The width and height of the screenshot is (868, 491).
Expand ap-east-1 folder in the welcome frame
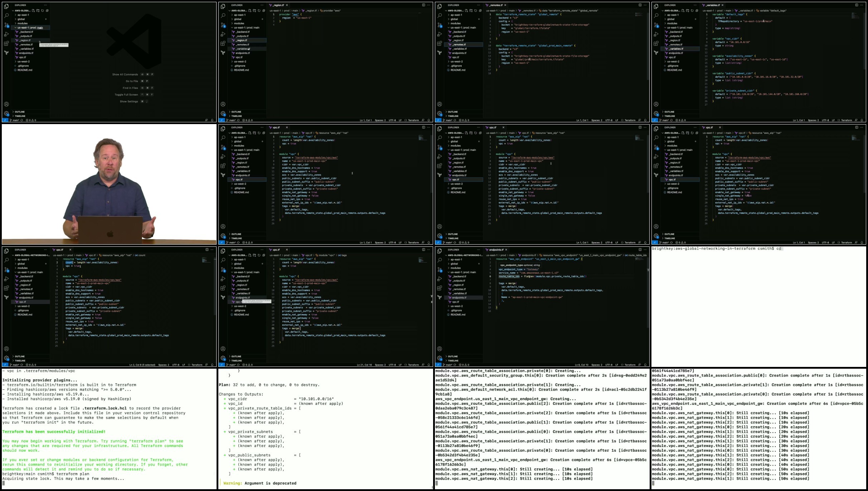pyautogui.click(x=23, y=15)
